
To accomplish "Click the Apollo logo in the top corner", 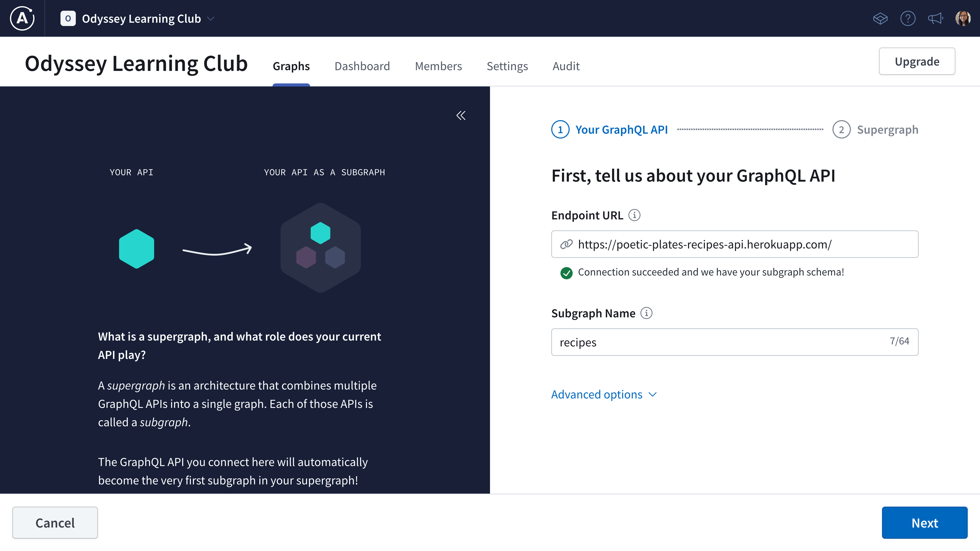I will click(x=22, y=18).
